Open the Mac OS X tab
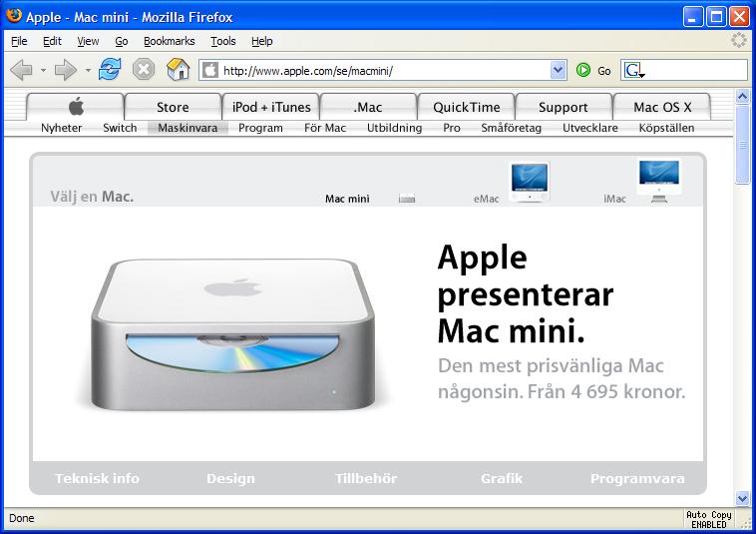This screenshot has height=534, width=756. [662, 107]
